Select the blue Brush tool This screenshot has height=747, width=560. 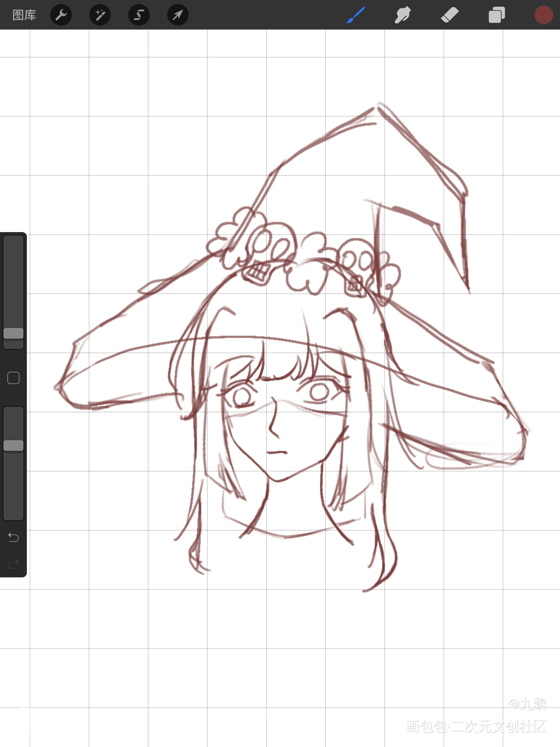click(x=356, y=15)
